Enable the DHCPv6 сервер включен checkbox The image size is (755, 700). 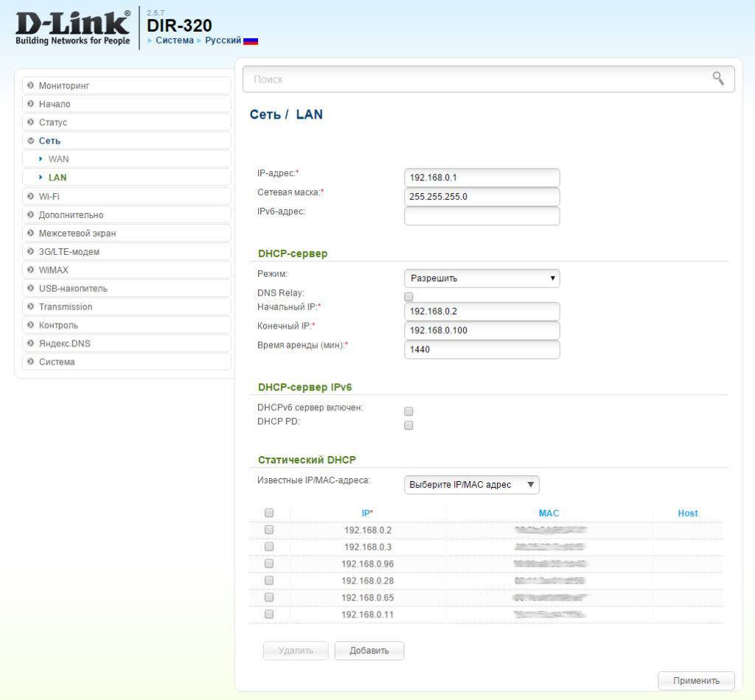click(x=408, y=411)
